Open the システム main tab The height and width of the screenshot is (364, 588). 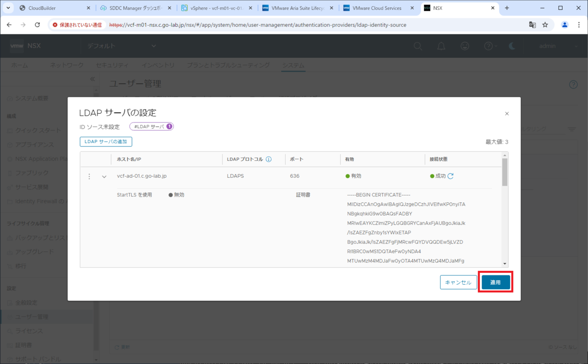coord(293,65)
